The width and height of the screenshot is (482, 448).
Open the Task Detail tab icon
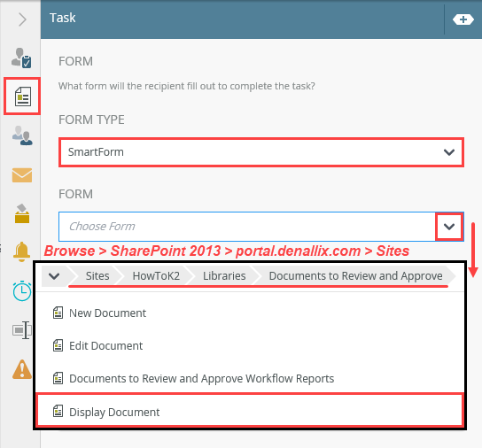[x=21, y=58]
